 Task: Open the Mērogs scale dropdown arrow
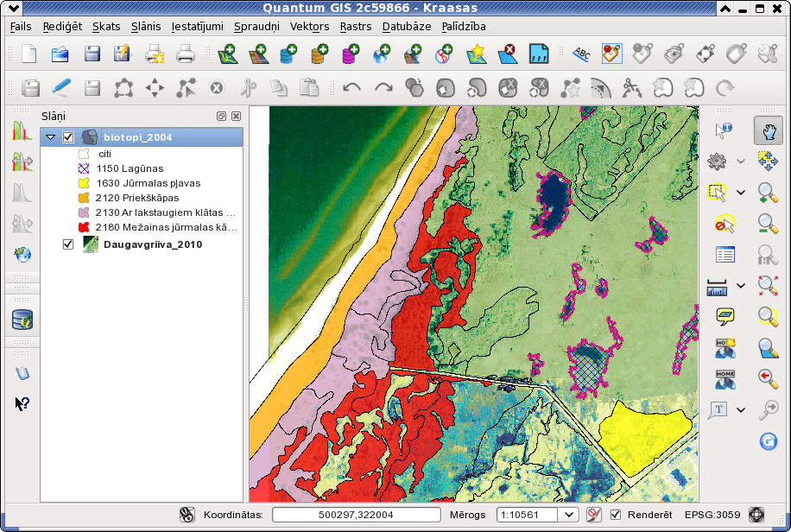pos(568,515)
